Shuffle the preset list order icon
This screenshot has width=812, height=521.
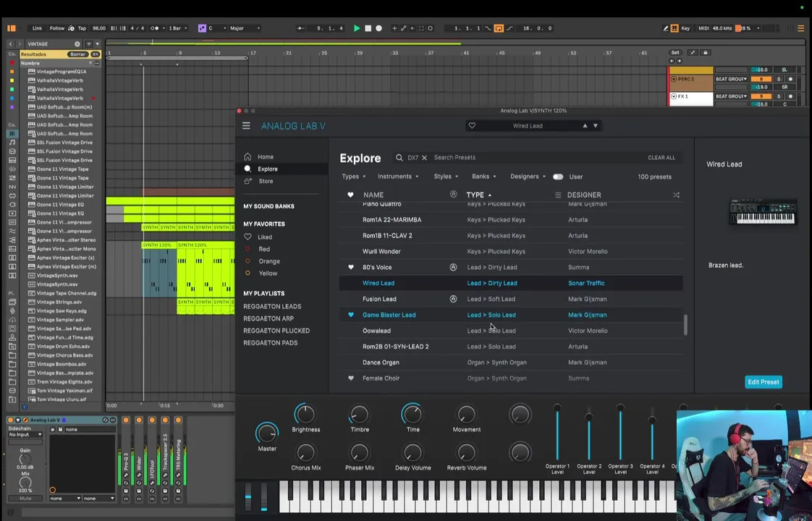click(677, 195)
